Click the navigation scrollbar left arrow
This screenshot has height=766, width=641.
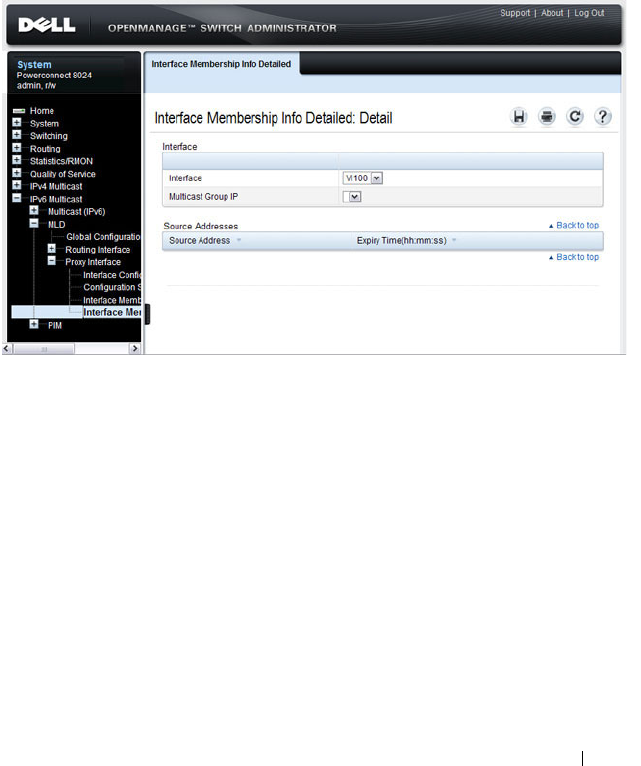[7, 348]
